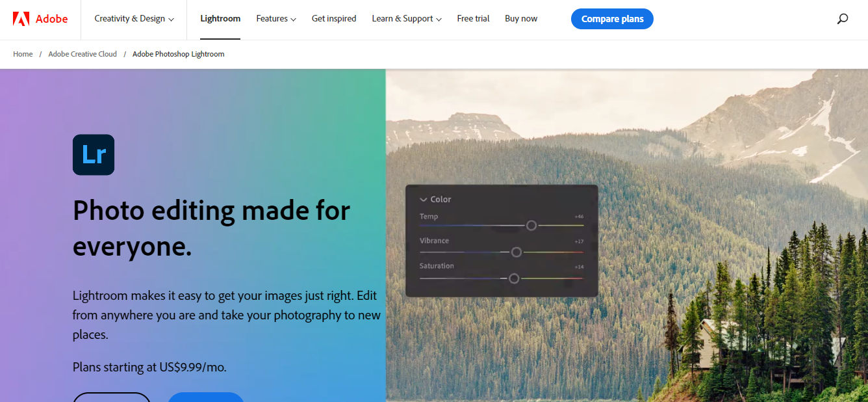
Task: Collapse the Color panel chevron
Action: [424, 200]
